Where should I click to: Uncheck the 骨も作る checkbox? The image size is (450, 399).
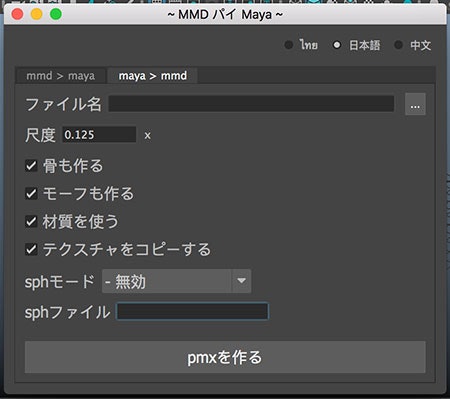click(31, 165)
